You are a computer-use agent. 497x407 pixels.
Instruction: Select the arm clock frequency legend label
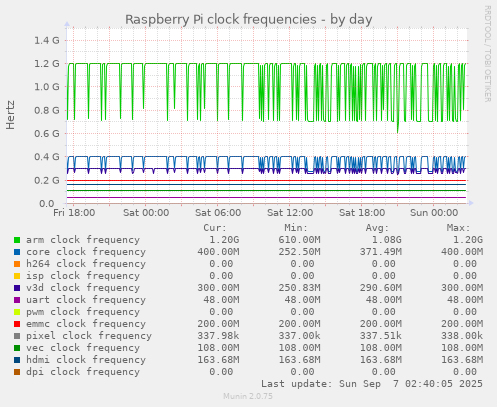[83, 240]
